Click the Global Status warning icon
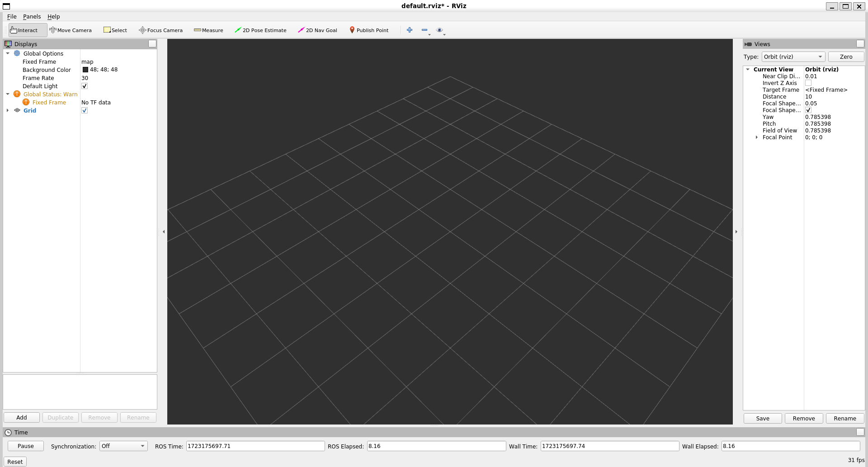Viewport: 868px width, 467px height. pos(17,94)
